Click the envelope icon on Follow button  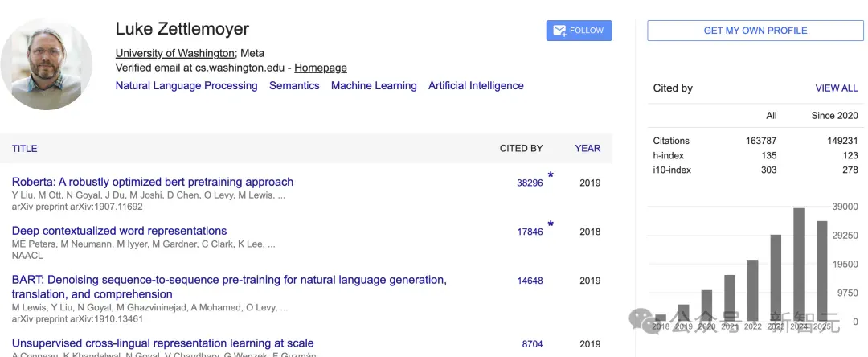pos(559,31)
